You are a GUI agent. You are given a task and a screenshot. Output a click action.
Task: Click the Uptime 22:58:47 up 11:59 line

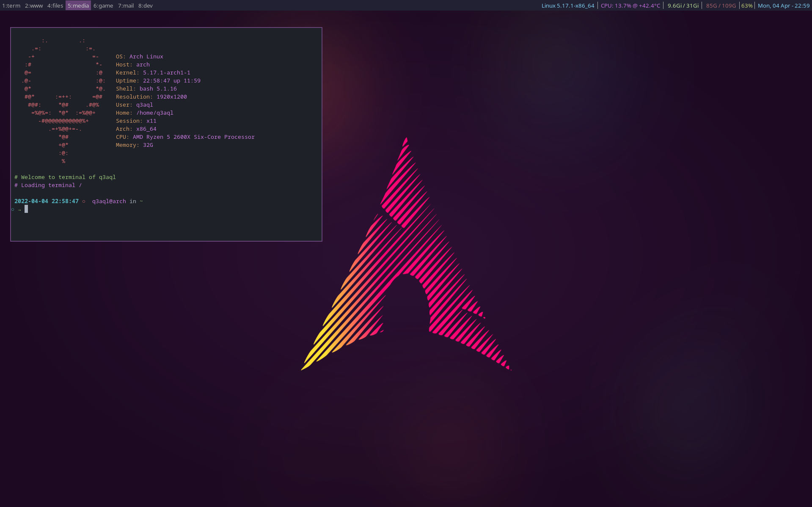pos(158,80)
